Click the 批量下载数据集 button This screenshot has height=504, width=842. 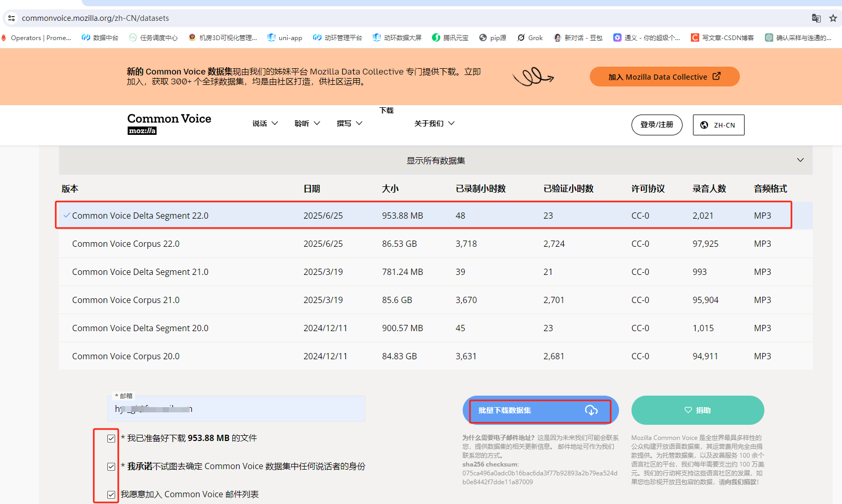541,410
